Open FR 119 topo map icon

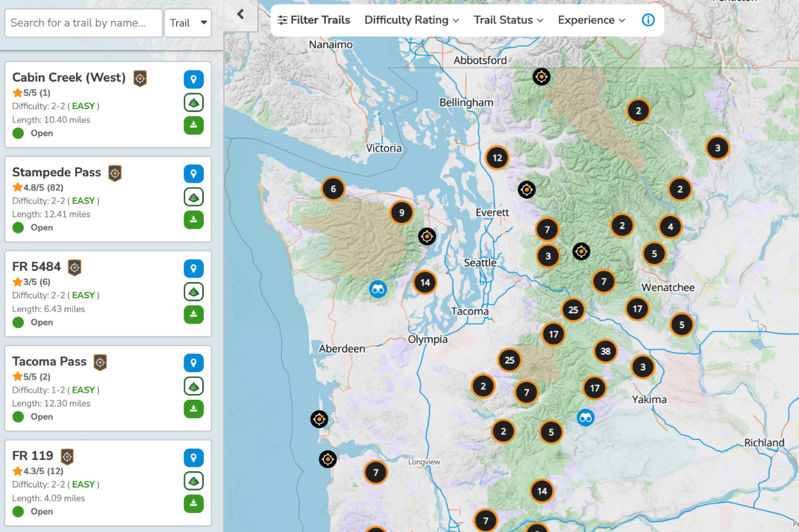[194, 481]
